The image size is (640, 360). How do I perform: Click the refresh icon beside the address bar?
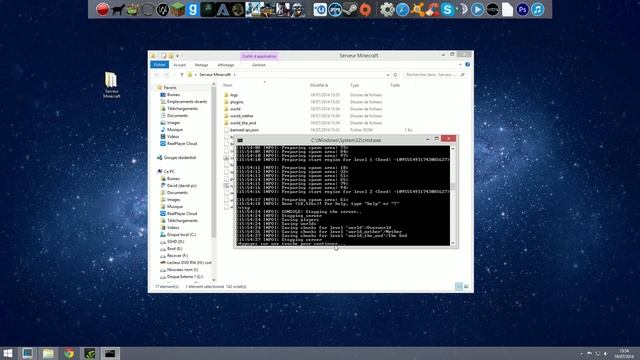pos(395,75)
